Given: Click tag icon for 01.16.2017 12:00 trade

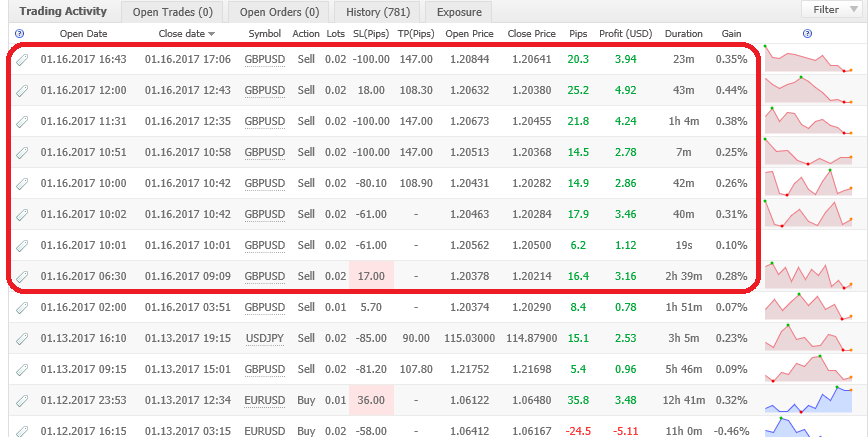Looking at the screenshot, I should tap(22, 90).
